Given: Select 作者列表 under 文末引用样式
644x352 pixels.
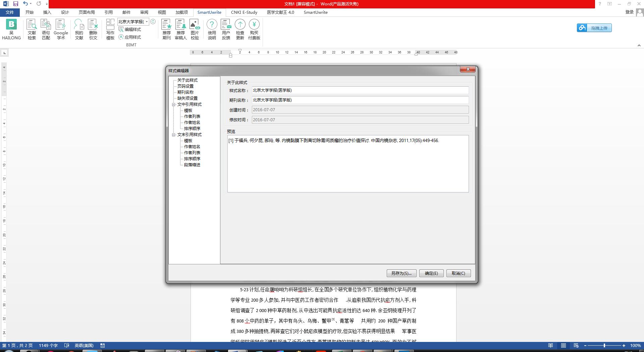Looking at the screenshot, I should point(192,153).
